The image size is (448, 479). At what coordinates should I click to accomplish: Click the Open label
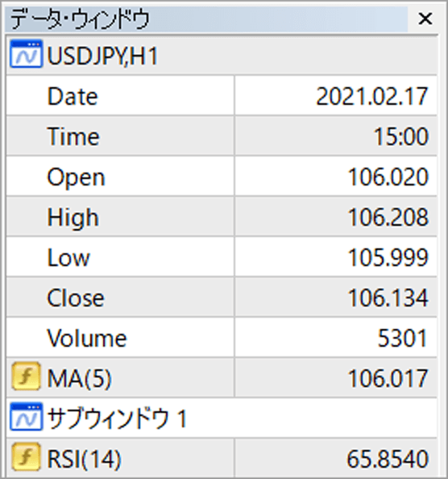(76, 177)
